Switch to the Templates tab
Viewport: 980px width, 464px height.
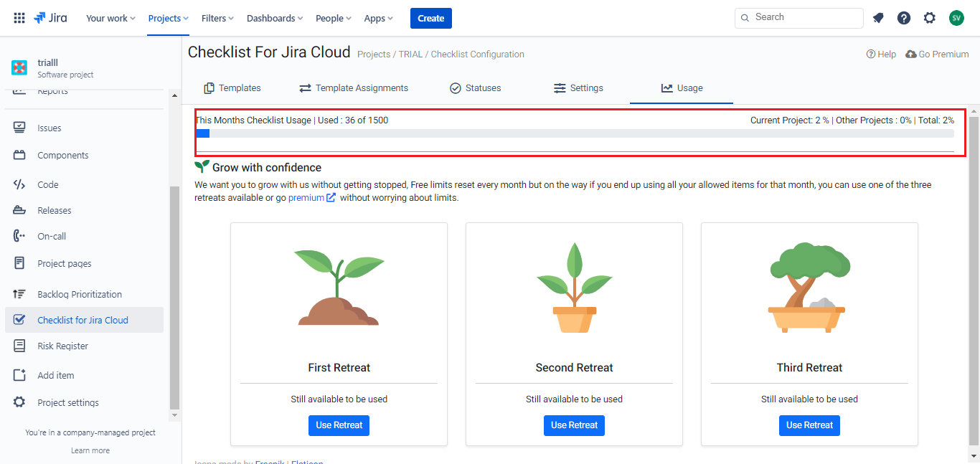tap(232, 87)
